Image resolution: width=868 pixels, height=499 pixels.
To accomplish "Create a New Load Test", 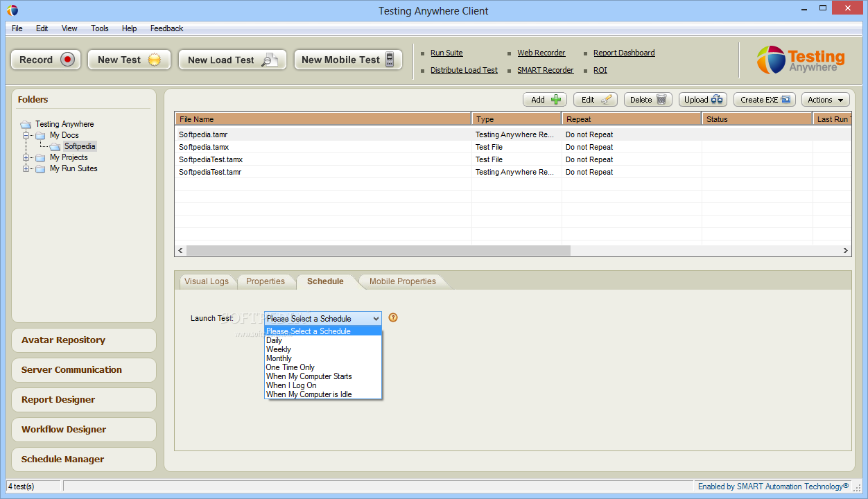I will click(x=232, y=60).
